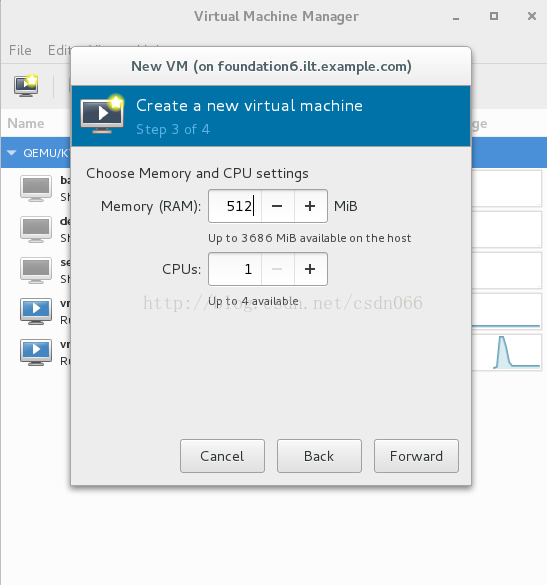Viewport: 547px width, 585px height.
Task: Click the Forward button in the wizard
Action: pyautogui.click(x=416, y=456)
